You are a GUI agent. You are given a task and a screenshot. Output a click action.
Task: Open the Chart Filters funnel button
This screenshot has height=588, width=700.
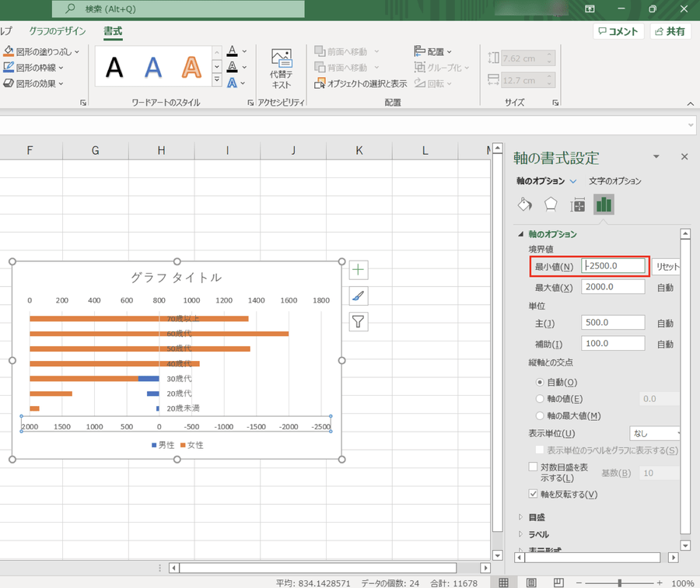[x=358, y=321]
